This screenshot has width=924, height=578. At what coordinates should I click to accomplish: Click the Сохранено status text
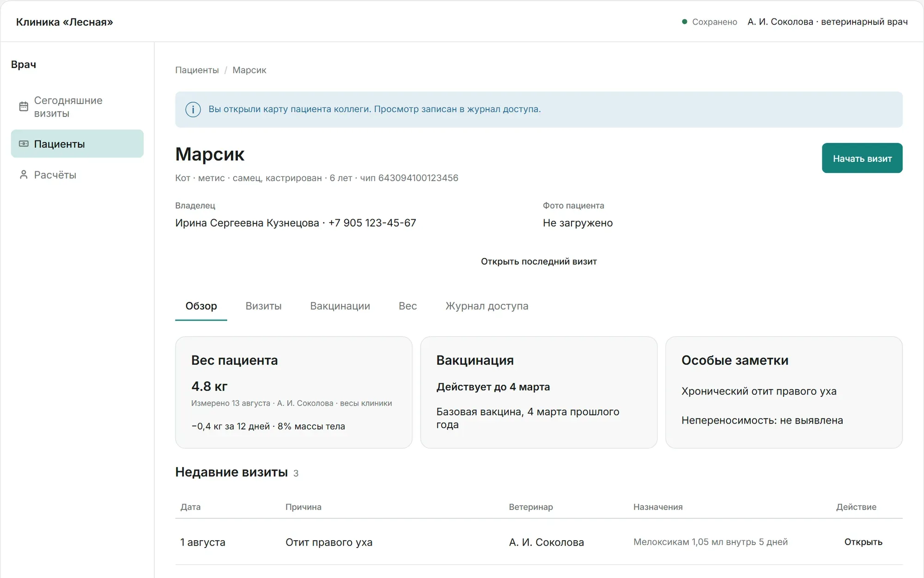[x=714, y=22]
